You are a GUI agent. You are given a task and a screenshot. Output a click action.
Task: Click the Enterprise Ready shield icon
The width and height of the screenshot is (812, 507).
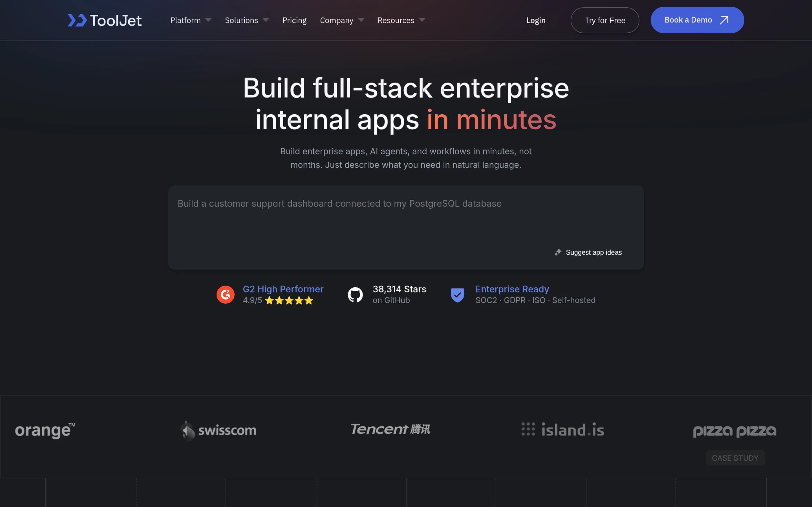pyautogui.click(x=457, y=295)
